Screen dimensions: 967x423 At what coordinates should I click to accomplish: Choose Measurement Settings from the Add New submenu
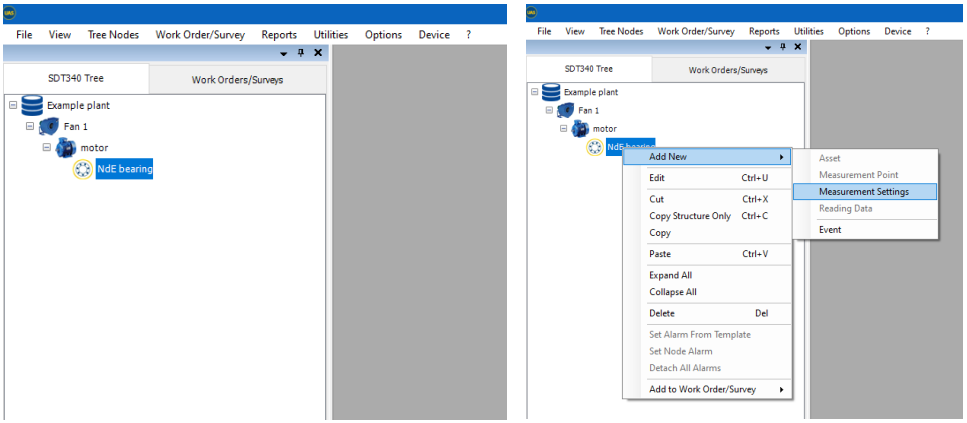(863, 192)
